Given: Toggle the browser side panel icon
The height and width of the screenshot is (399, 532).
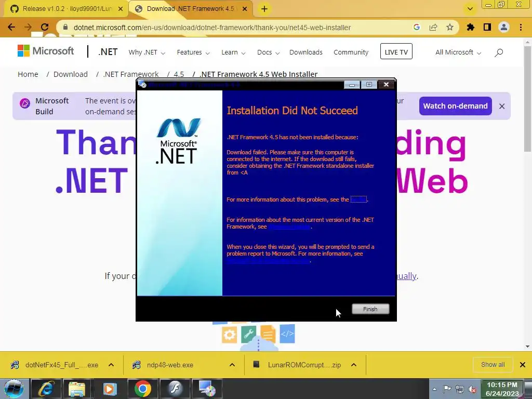Looking at the screenshot, I should [487, 27].
